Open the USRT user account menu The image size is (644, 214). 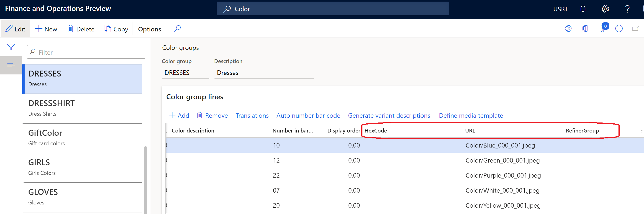tap(560, 9)
